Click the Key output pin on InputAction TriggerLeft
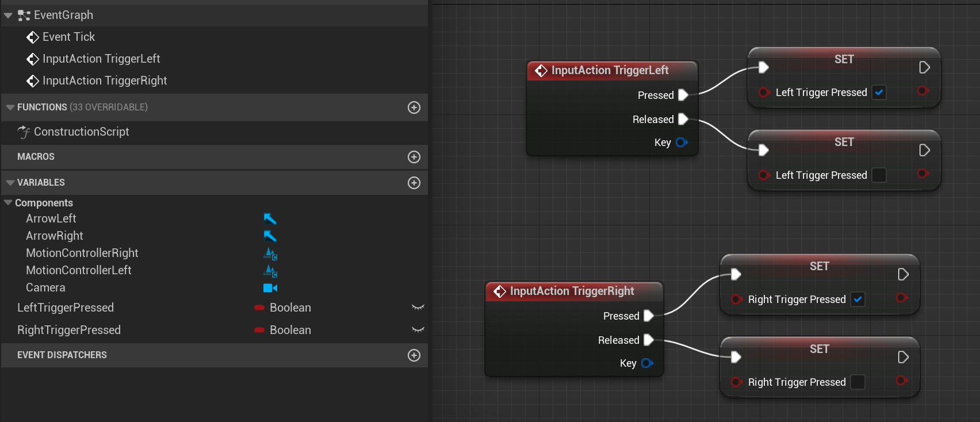The height and width of the screenshot is (422, 980). coord(682,143)
